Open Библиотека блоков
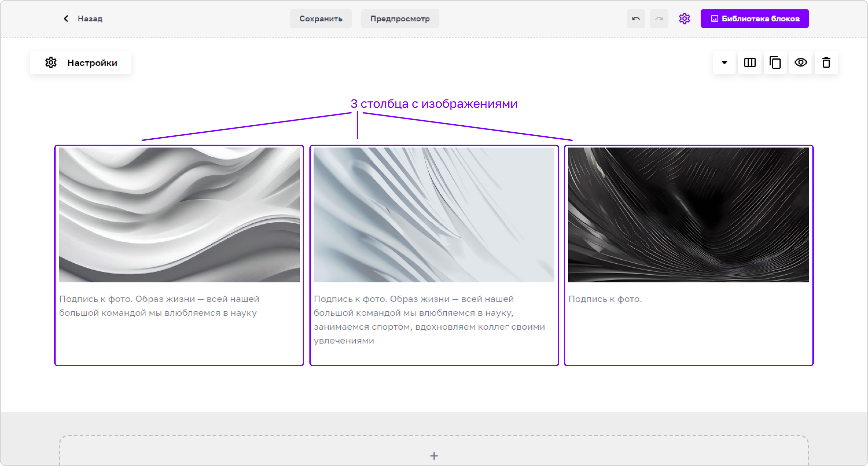Screen dimensions: 868x466 (754, 18)
